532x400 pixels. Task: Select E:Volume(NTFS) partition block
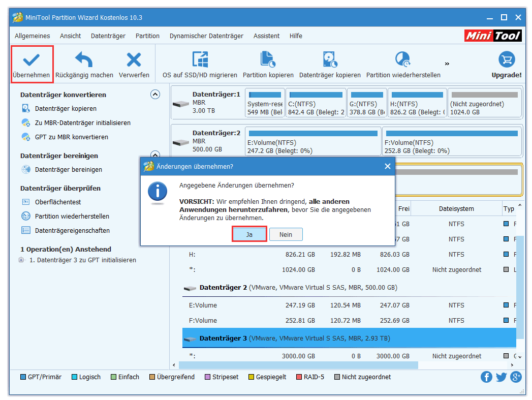(x=313, y=141)
